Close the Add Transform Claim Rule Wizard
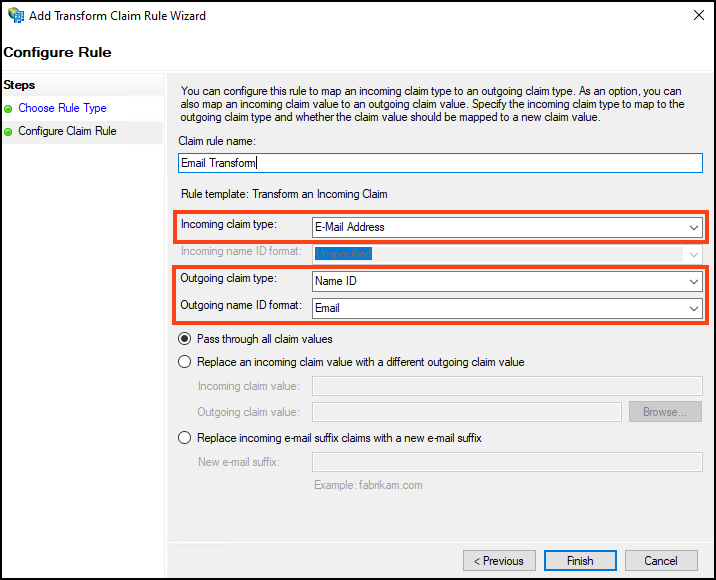The image size is (716, 580). point(698,15)
